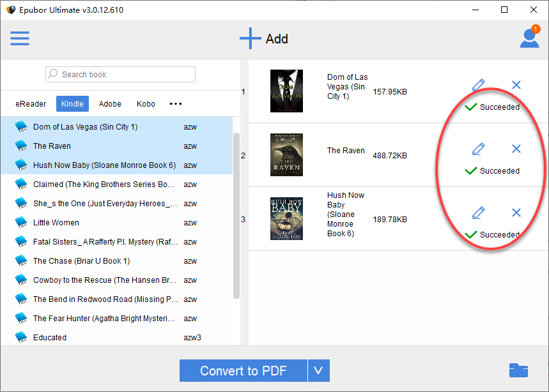
Task: Click the Epubor app logo in title bar
Action: click(10, 10)
